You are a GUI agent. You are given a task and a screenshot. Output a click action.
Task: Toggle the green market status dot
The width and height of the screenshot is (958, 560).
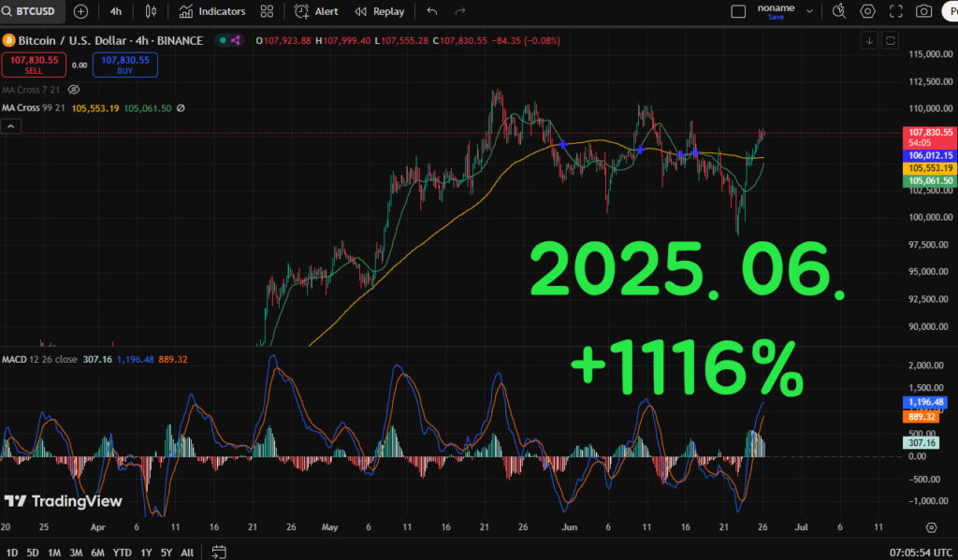pyautogui.click(x=223, y=40)
